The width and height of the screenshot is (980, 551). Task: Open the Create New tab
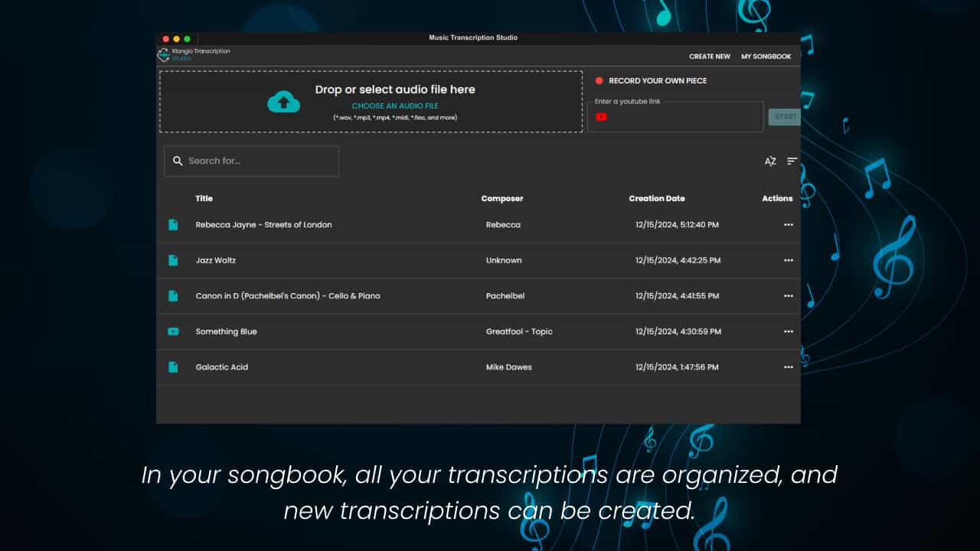click(709, 56)
